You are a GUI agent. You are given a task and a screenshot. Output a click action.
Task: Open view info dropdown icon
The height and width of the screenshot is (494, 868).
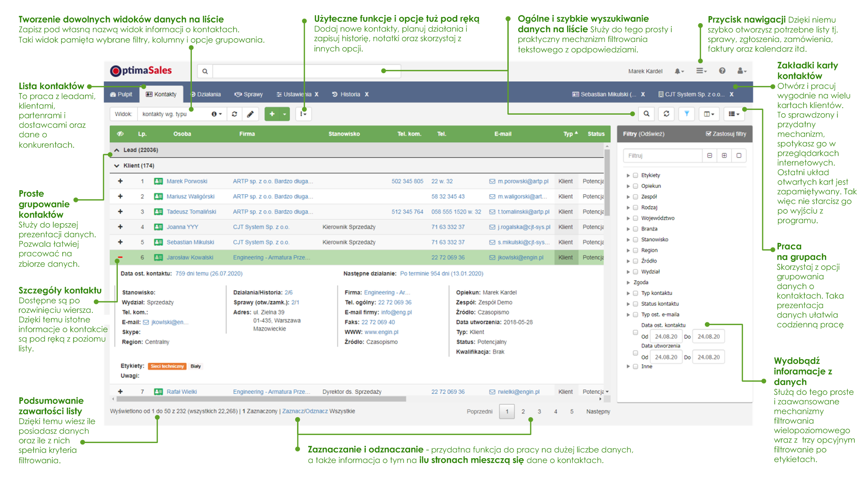click(216, 114)
